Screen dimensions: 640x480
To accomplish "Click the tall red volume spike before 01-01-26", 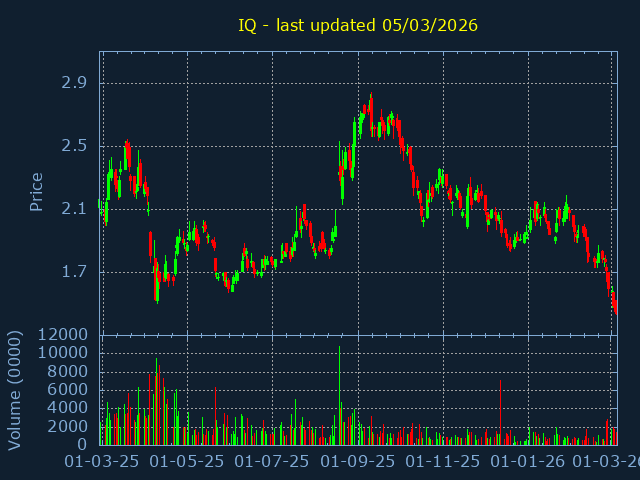I will coord(500,410).
